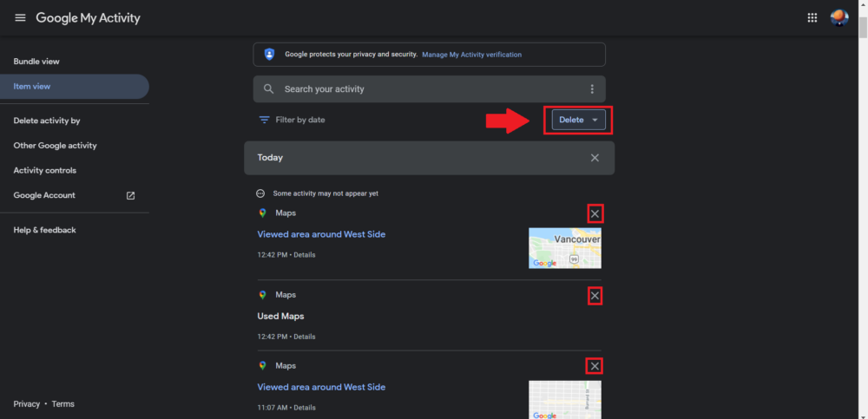Open the first Viewed area around West Side link

[x=321, y=234]
